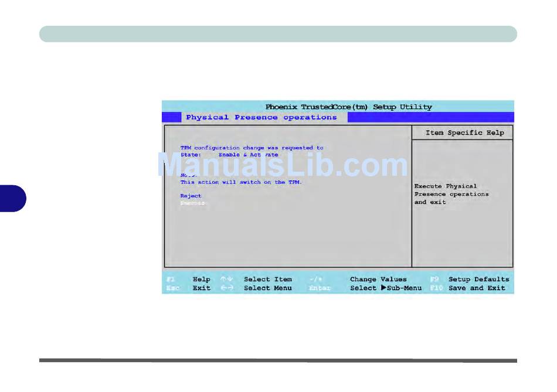Click the Save and Exit label
This screenshot has width=557, height=392.
pyautogui.click(x=477, y=288)
